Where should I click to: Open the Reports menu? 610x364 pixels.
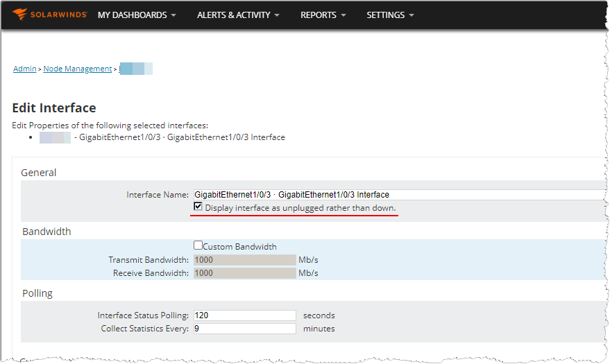click(x=323, y=15)
